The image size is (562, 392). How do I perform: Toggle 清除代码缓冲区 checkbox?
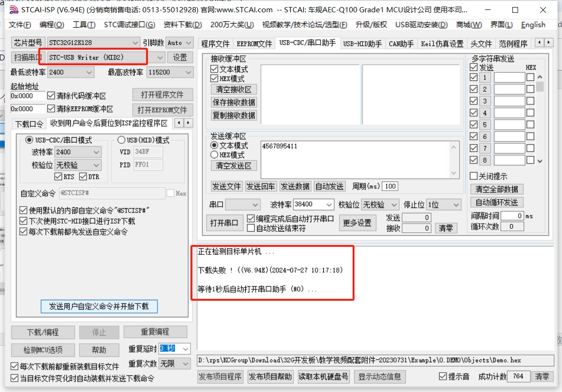point(51,96)
